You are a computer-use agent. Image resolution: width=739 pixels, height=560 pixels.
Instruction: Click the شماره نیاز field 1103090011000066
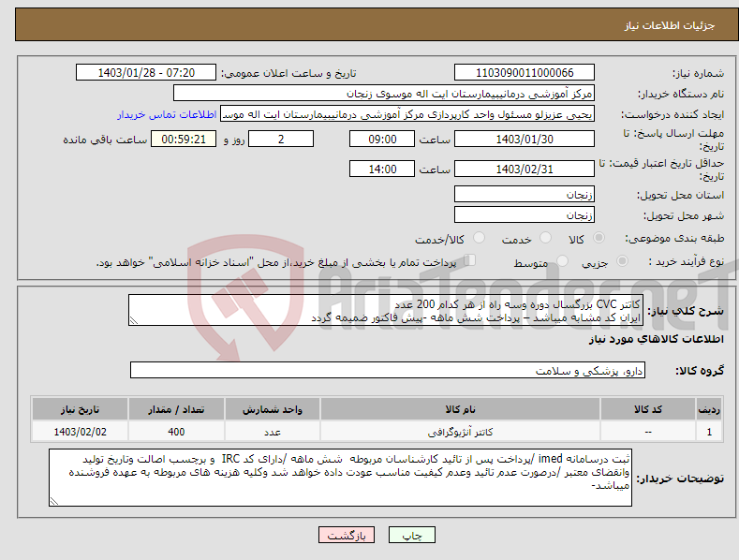click(525, 73)
